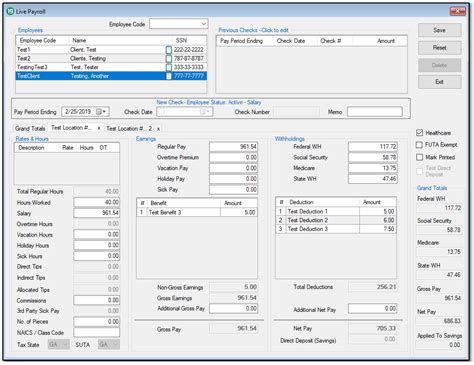Viewport: 474px width, 365px height.
Task: Click the Exit button
Action: coord(440,82)
